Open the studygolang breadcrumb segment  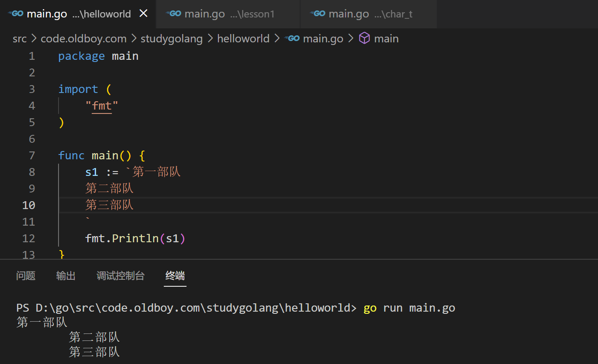pyautogui.click(x=172, y=38)
